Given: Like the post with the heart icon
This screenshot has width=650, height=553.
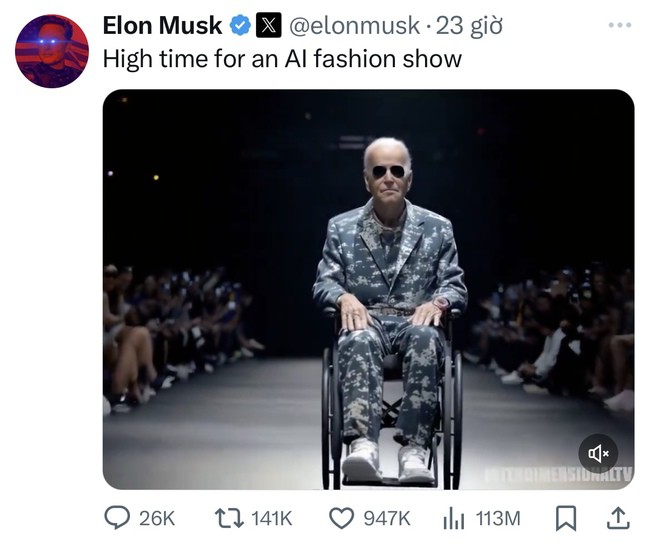Looking at the screenshot, I should click(x=344, y=517).
